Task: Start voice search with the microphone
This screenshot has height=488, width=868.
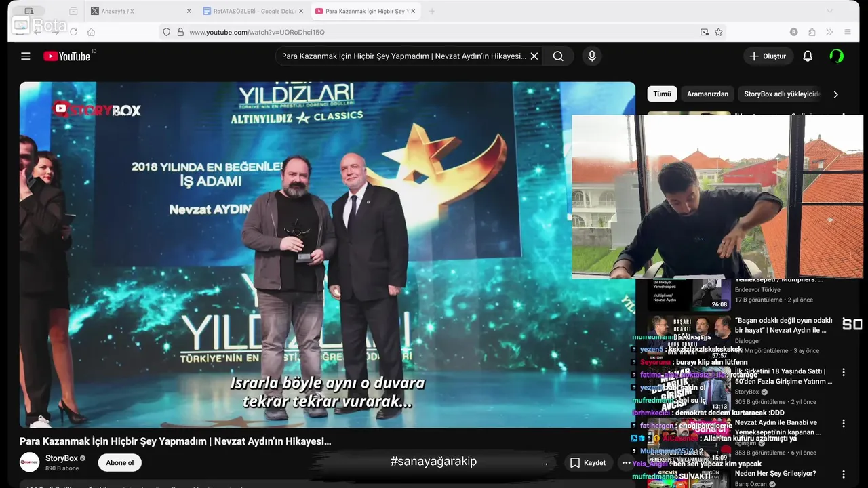Action: pyautogui.click(x=592, y=56)
